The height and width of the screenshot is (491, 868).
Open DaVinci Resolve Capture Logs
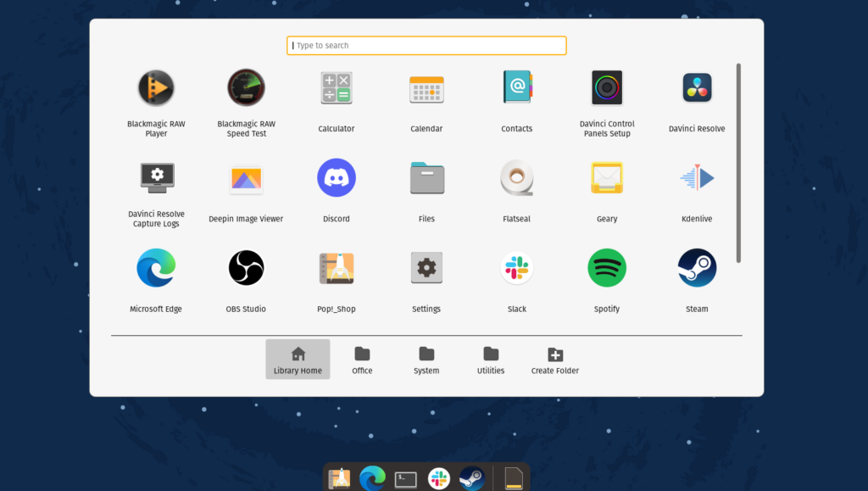tap(157, 178)
